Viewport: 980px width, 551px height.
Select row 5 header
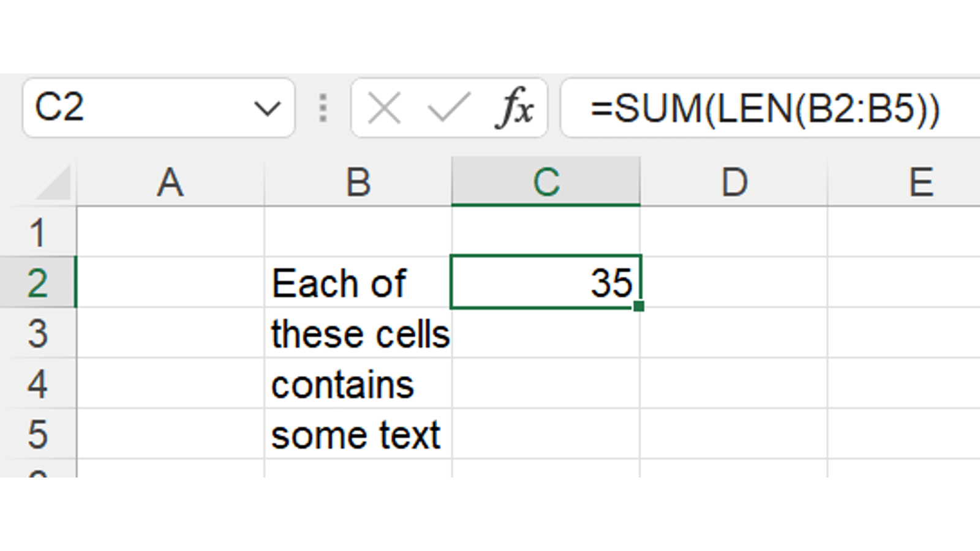tap(38, 435)
